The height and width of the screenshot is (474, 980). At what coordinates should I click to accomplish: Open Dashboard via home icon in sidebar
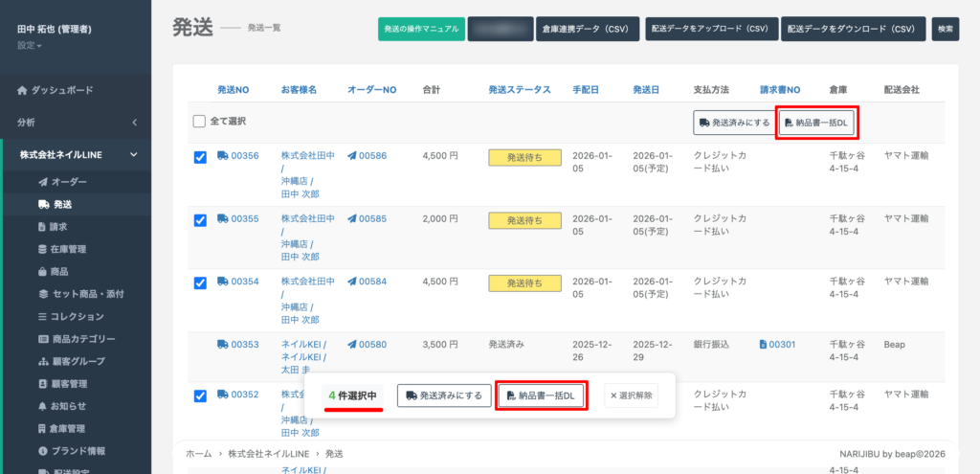click(x=24, y=90)
